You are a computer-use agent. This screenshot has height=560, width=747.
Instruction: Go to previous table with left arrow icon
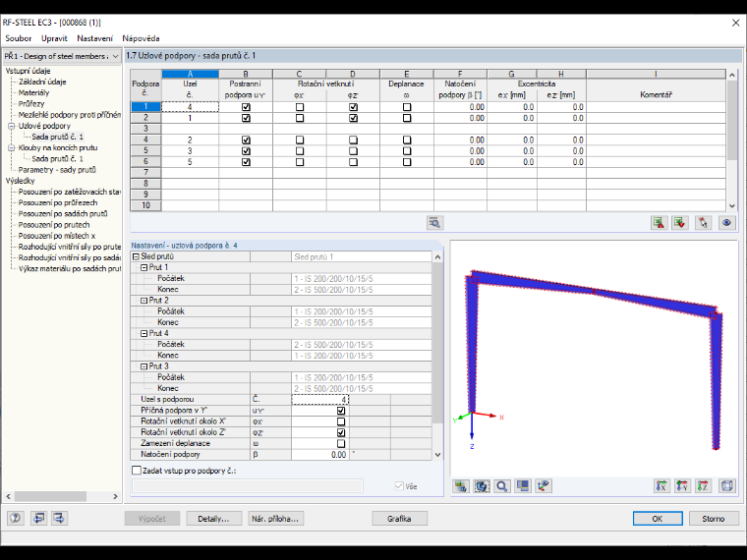pos(38,518)
